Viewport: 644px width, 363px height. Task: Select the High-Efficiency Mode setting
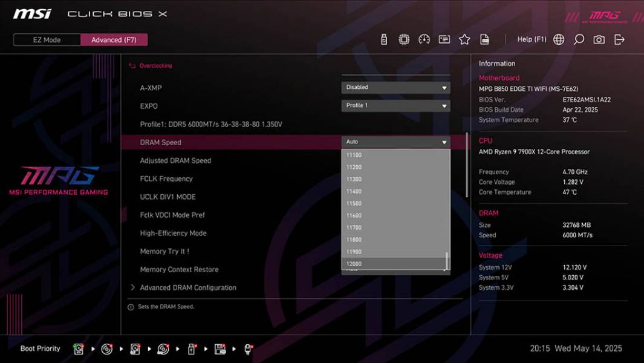[174, 233]
